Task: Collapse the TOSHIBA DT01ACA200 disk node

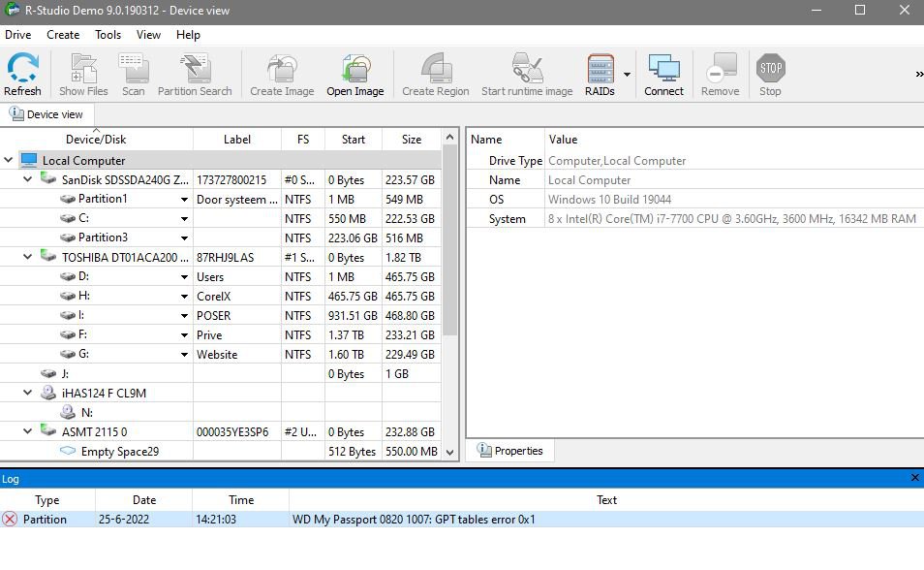Action: (28, 257)
